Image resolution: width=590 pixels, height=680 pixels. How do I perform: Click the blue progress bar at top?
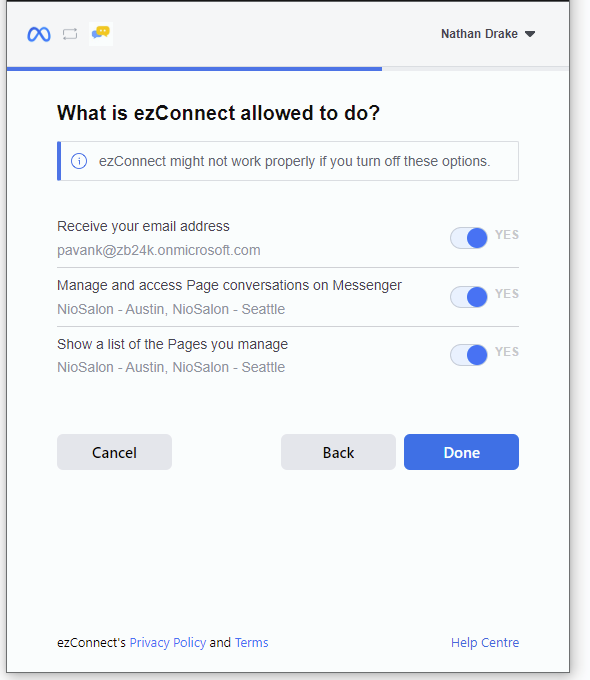[194, 69]
